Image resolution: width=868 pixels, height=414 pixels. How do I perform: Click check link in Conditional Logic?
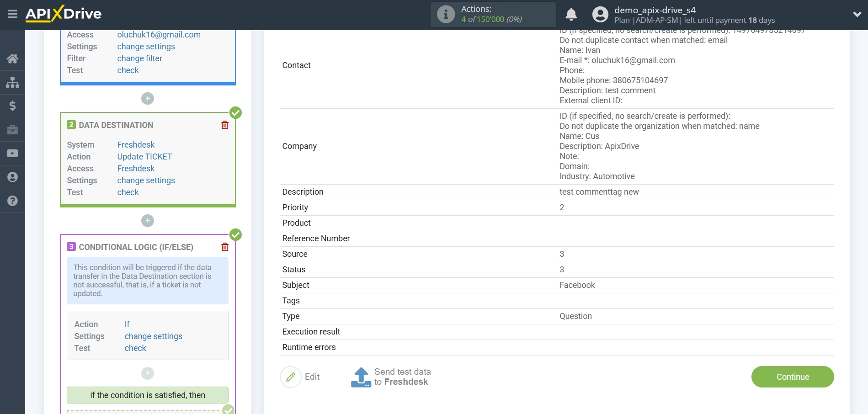coord(135,348)
